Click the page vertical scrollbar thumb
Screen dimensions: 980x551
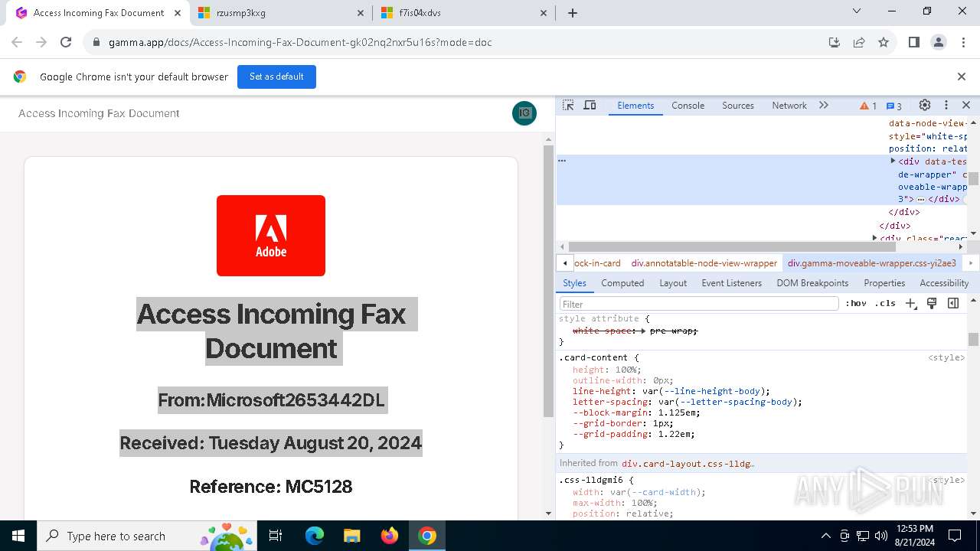pyautogui.click(x=548, y=281)
